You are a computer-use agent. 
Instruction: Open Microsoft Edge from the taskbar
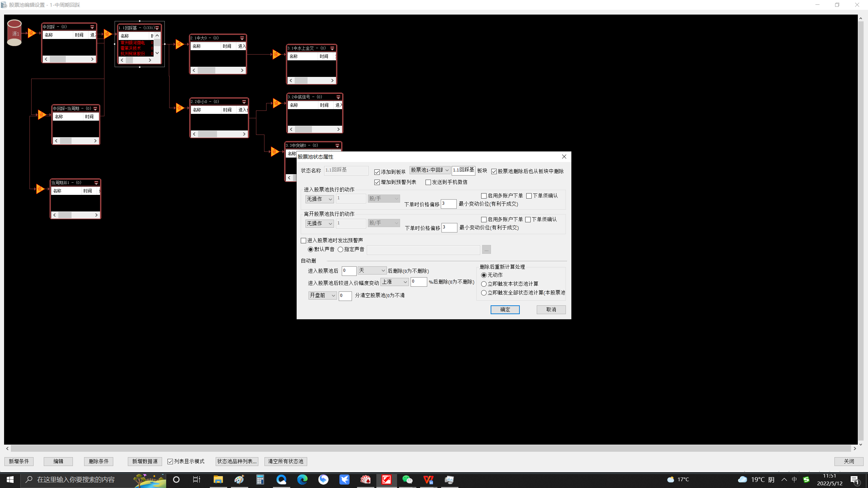(x=302, y=480)
